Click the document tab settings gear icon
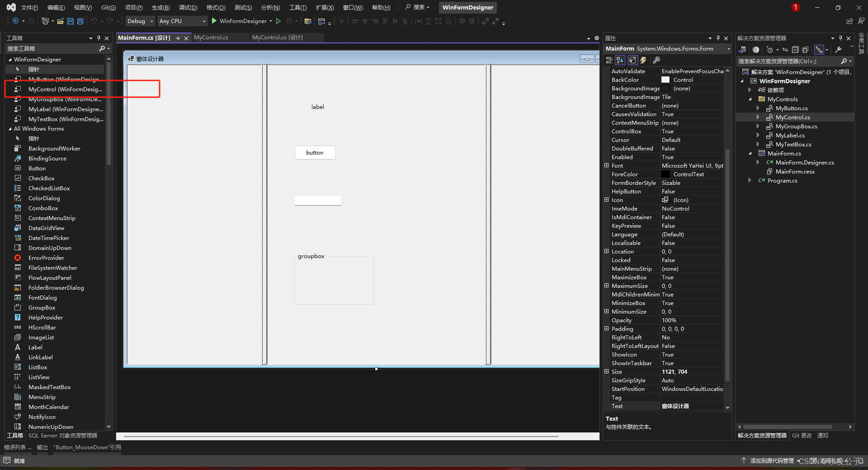Image resolution: width=868 pixels, height=470 pixels. pos(596,38)
